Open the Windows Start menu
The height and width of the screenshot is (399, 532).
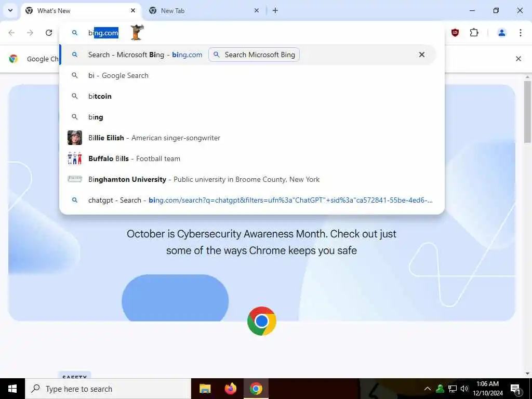tap(12, 389)
